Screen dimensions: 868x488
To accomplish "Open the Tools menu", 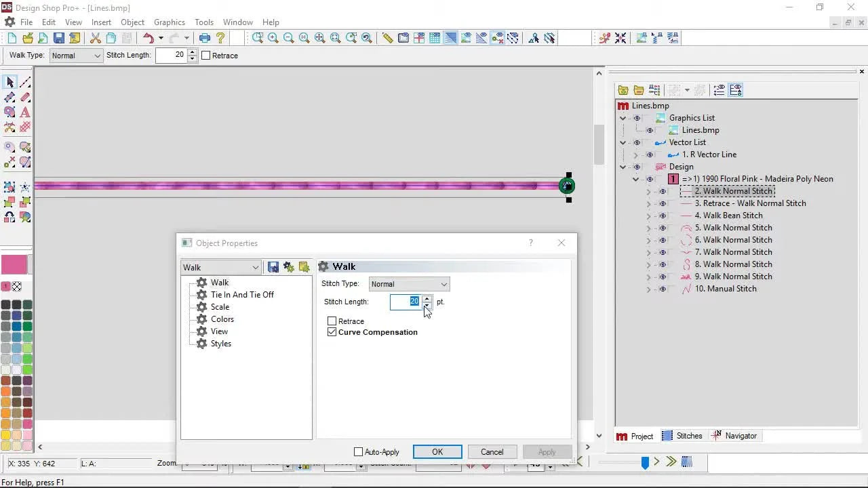I will (x=204, y=22).
